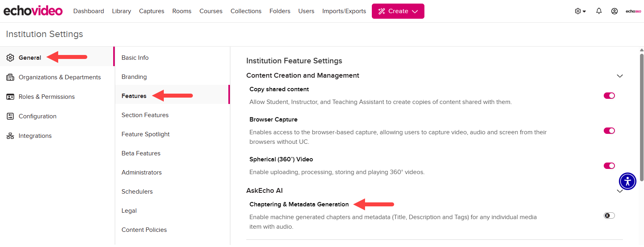This screenshot has width=644, height=247.
Task: Collapse the AskEcho AI section
Action: (x=620, y=191)
